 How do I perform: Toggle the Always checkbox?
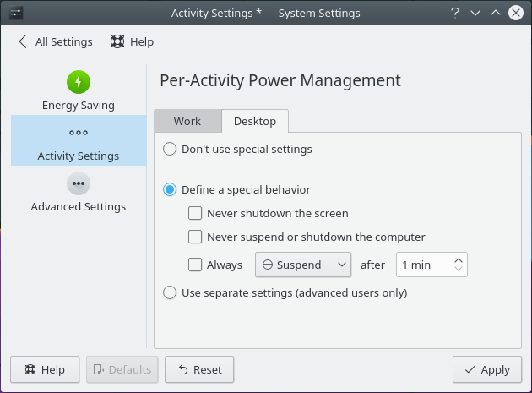(x=195, y=265)
